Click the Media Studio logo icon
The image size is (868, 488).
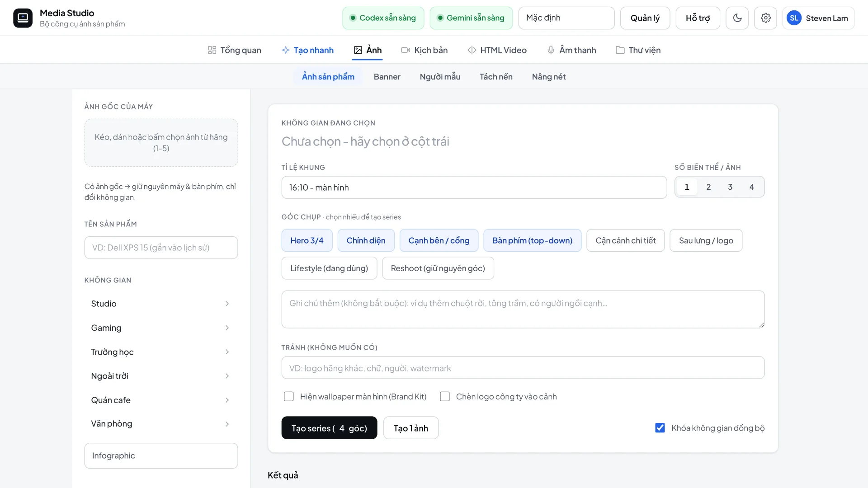pyautogui.click(x=23, y=18)
